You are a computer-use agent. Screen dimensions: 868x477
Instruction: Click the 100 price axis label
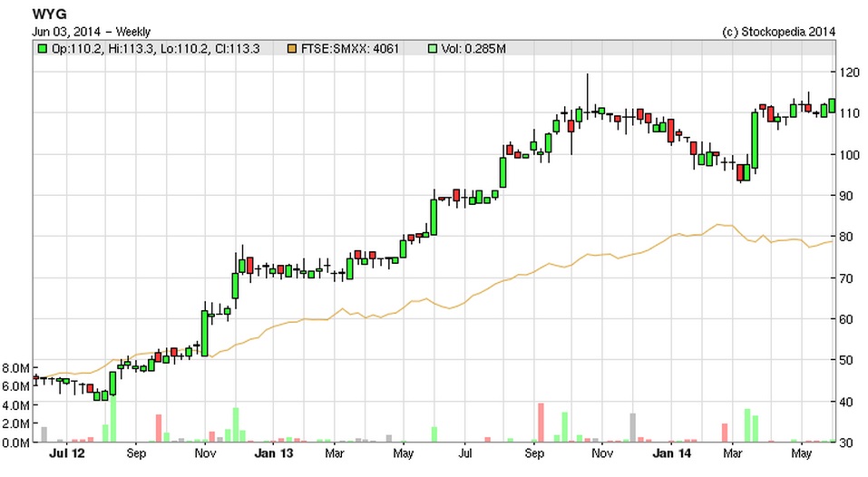pyautogui.click(x=849, y=155)
